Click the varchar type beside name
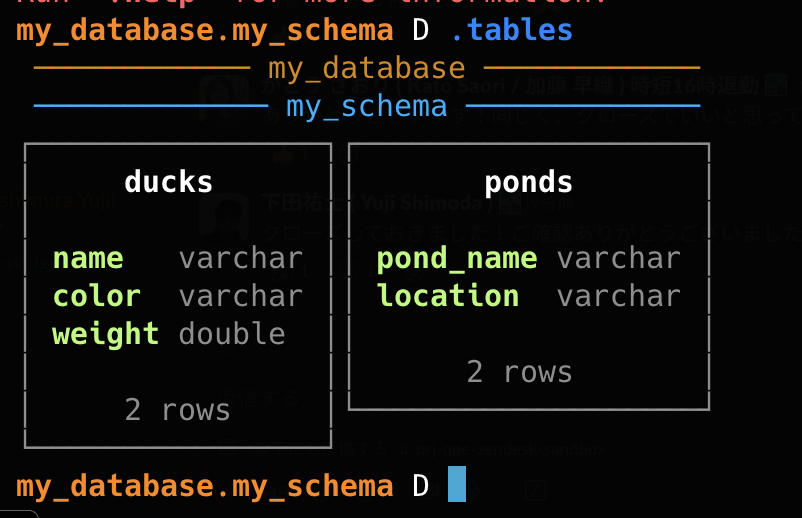This screenshot has width=802, height=518. (240, 258)
